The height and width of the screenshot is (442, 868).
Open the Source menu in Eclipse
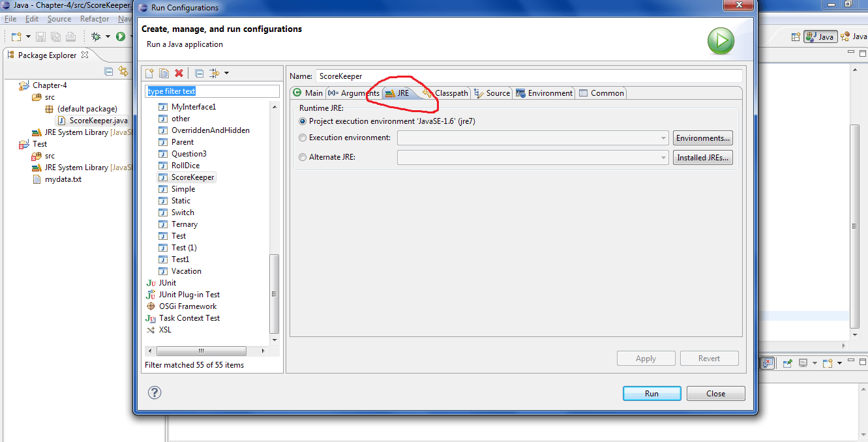tap(59, 19)
